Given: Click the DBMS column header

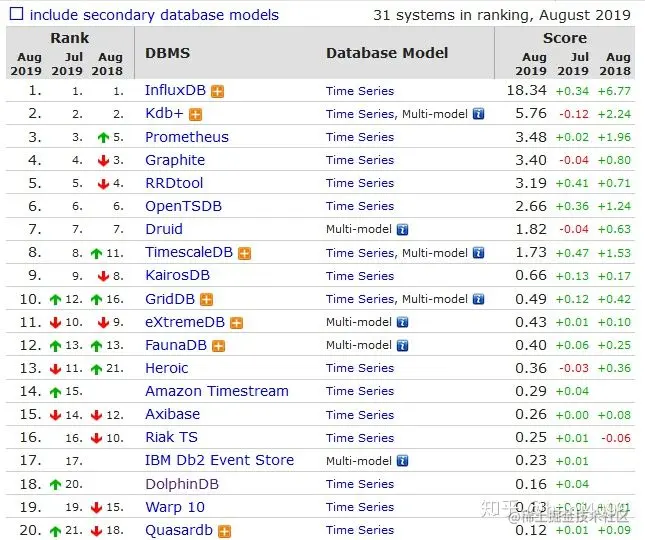Looking at the screenshot, I should coord(167,53).
